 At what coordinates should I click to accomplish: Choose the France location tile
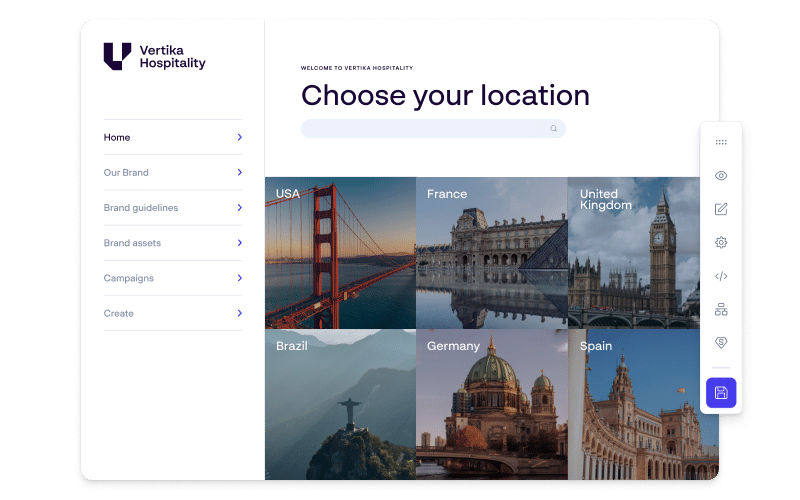point(491,253)
